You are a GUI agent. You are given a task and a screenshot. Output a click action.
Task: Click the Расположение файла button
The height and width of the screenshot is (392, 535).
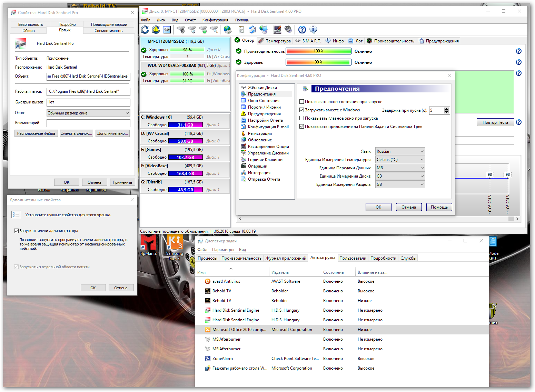(x=36, y=133)
